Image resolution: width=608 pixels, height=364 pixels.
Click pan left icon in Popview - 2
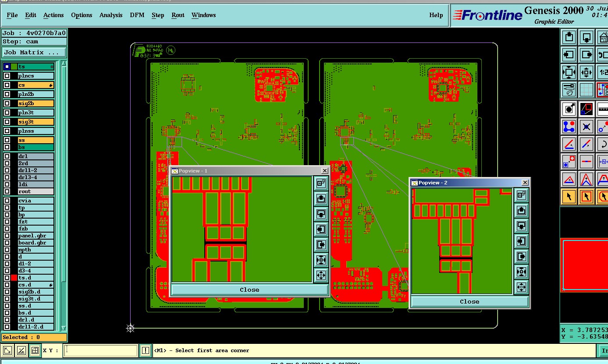(521, 241)
